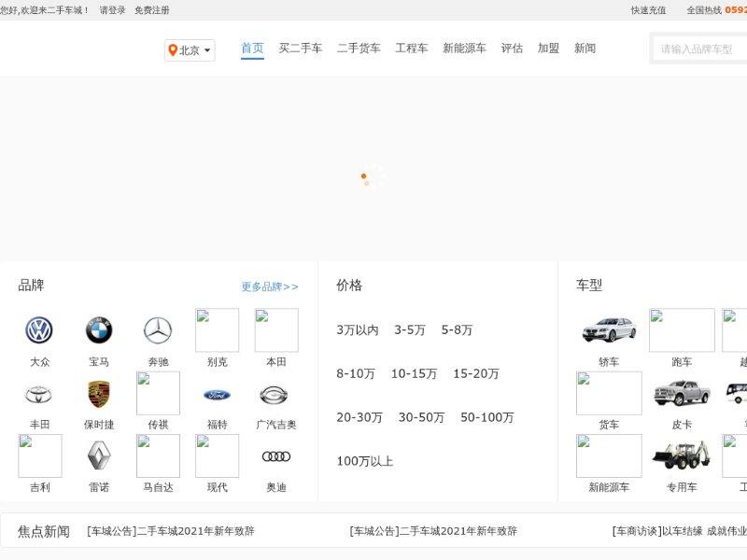Choose the 15-20万 price range
Viewport: 747px width, 560px height.
(x=476, y=374)
